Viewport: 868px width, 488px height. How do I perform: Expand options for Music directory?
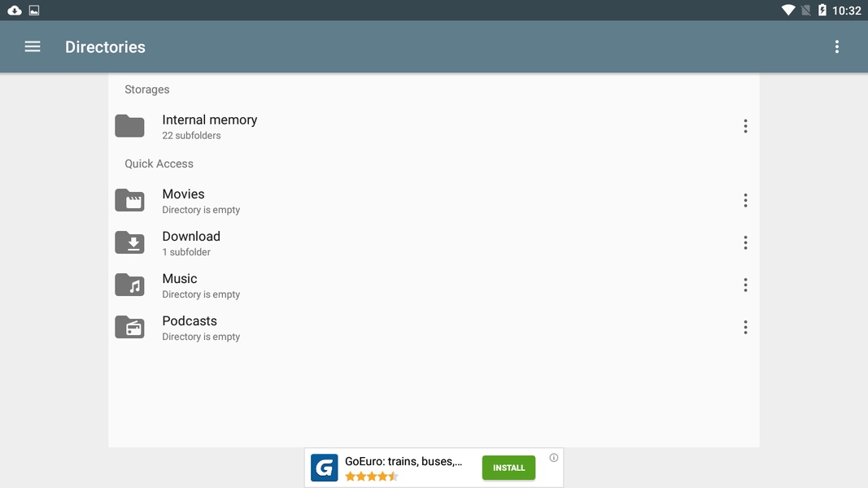coord(745,285)
